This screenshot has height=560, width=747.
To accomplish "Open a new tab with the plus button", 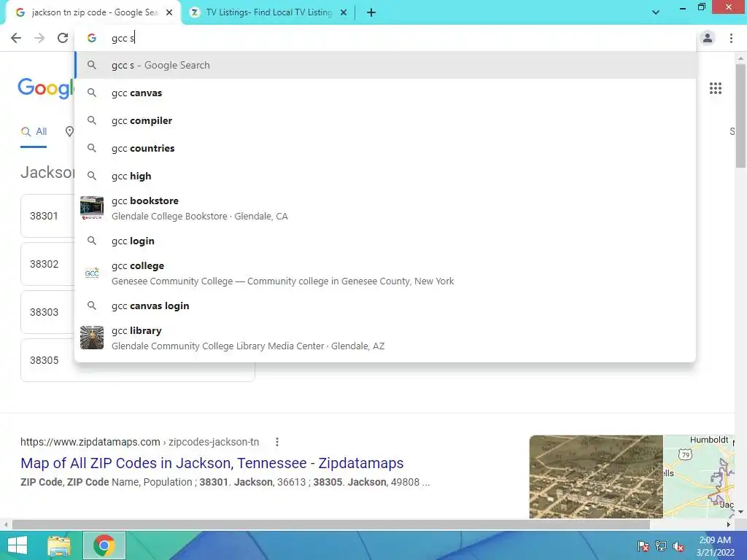I will coord(371,13).
